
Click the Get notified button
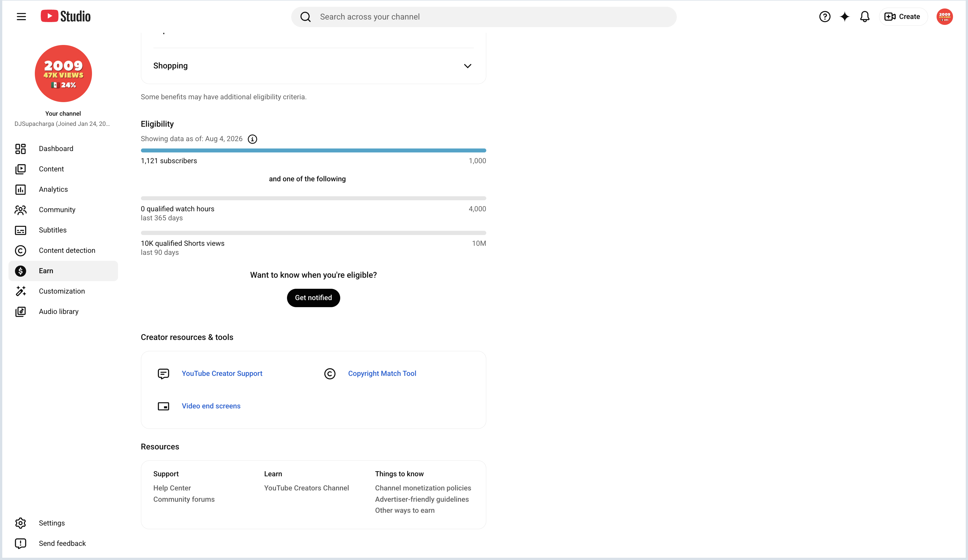pos(313,298)
